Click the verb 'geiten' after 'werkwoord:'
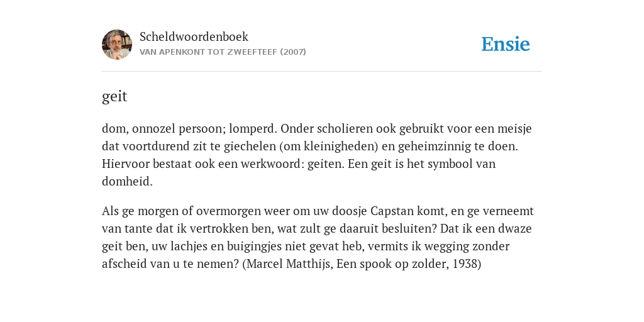 (326, 164)
